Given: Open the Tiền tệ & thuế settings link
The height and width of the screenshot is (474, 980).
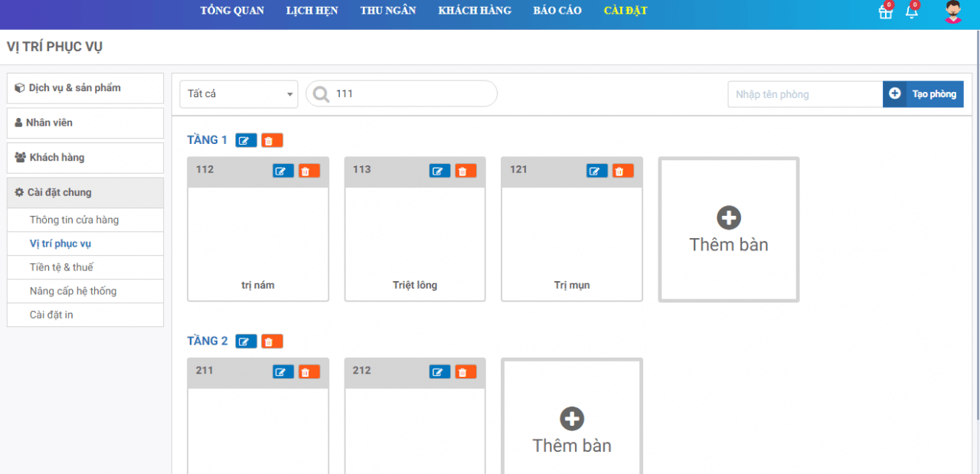Looking at the screenshot, I should (61, 267).
